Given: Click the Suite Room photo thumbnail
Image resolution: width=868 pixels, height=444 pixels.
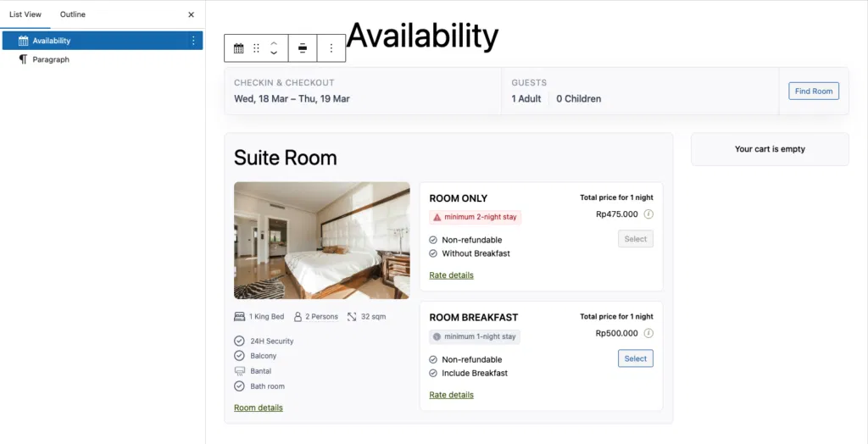Looking at the screenshot, I should click(x=321, y=241).
